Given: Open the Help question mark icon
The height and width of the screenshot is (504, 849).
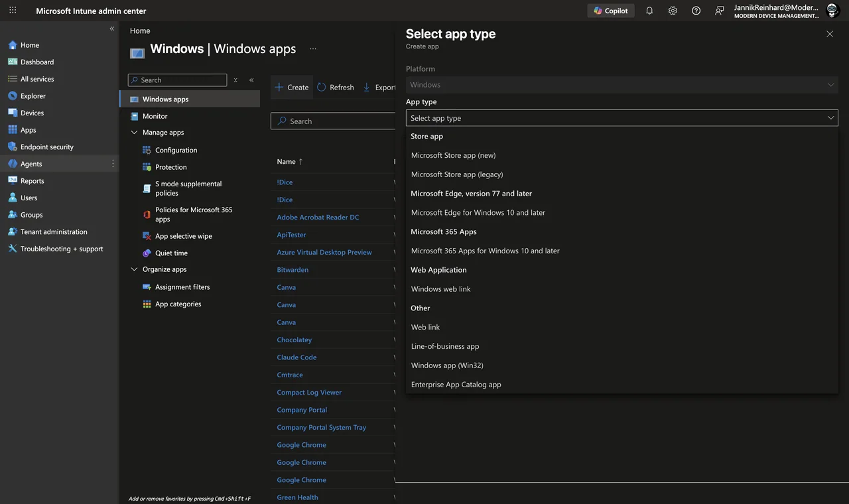Looking at the screenshot, I should 696,11.
